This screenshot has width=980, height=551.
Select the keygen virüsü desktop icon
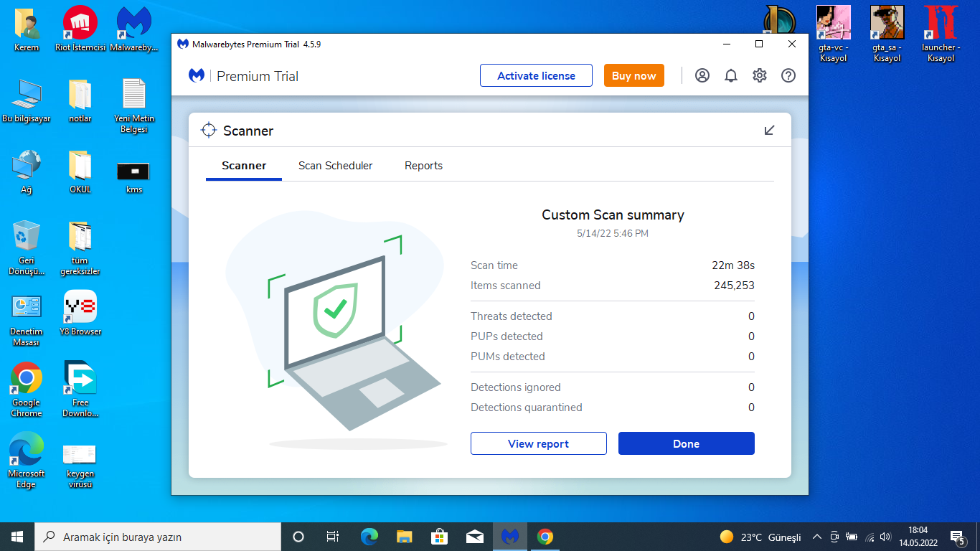(80, 465)
